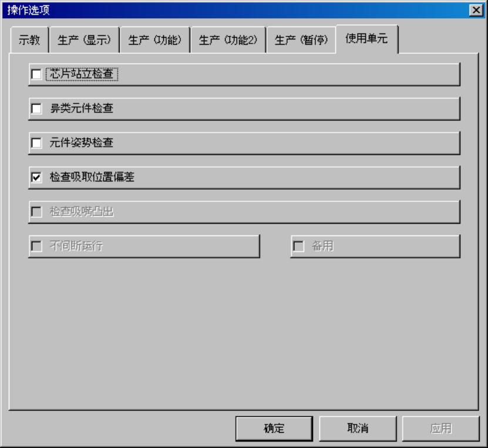Viewport: 488px width, 448px height.
Task: Click the 芯片站立检查 label text
Action: [82, 74]
